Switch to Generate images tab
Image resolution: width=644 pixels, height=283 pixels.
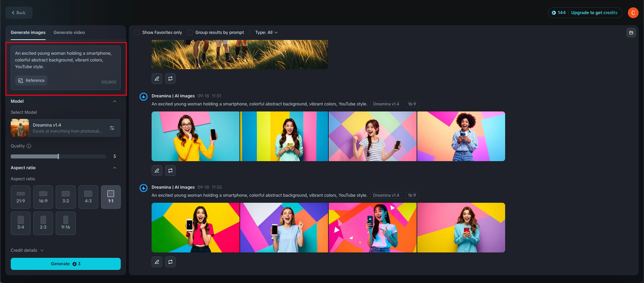(28, 32)
